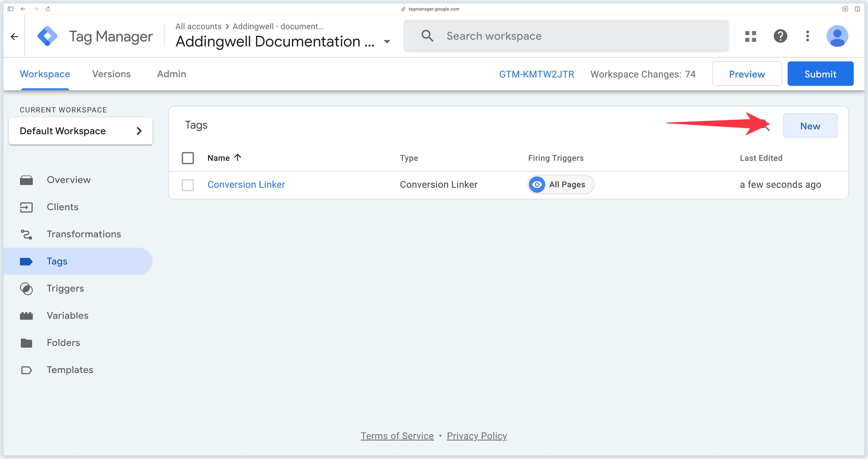Image resolution: width=868 pixels, height=459 pixels.
Task: Switch to the Admin tab
Action: pos(172,74)
